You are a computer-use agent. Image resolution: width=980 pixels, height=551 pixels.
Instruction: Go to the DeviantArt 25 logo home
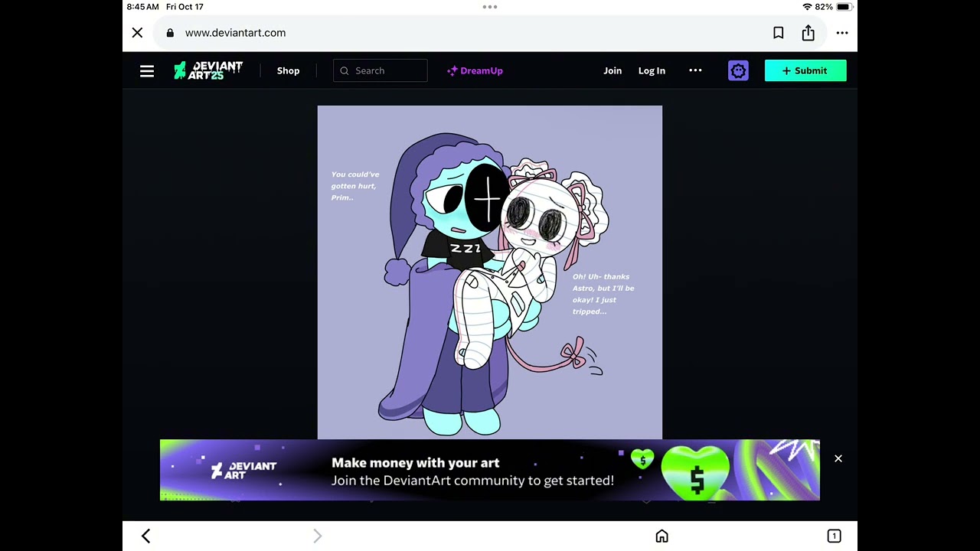208,70
